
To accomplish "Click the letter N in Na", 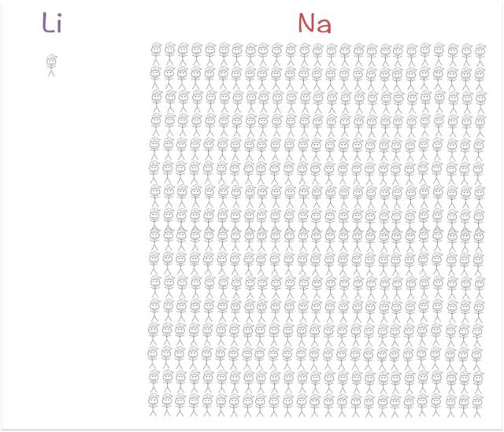I will coord(306,23).
